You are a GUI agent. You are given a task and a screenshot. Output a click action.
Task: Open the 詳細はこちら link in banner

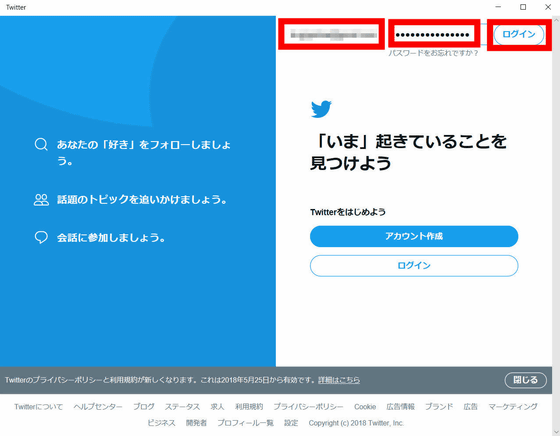[339, 380]
